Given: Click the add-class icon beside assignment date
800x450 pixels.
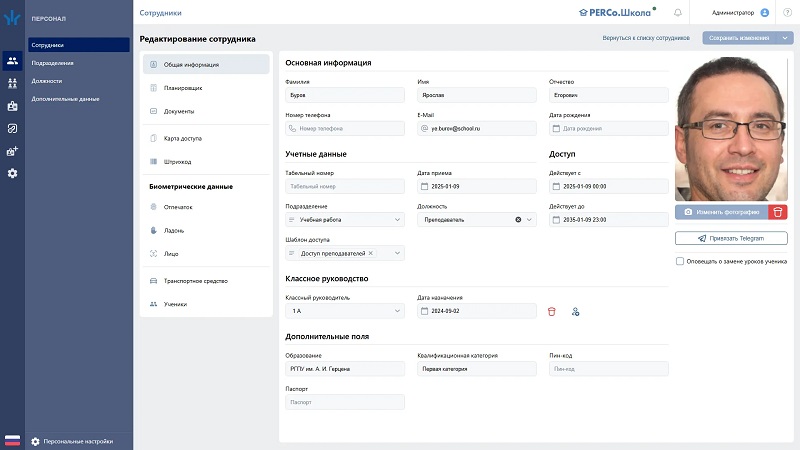Looking at the screenshot, I should (576, 312).
